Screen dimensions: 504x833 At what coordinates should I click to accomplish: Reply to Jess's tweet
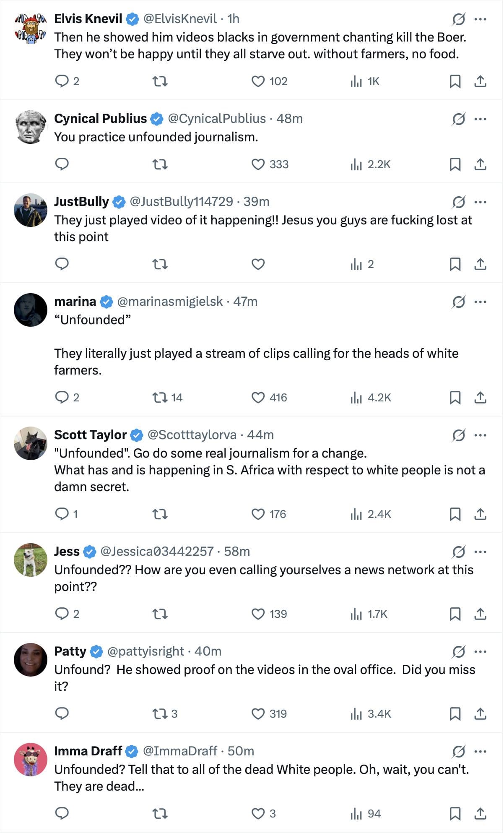pyautogui.click(x=62, y=614)
